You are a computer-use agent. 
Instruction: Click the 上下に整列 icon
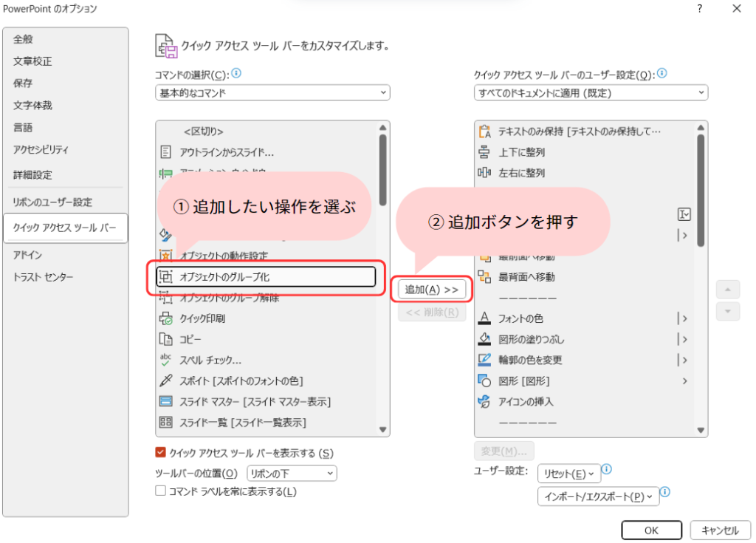point(484,152)
